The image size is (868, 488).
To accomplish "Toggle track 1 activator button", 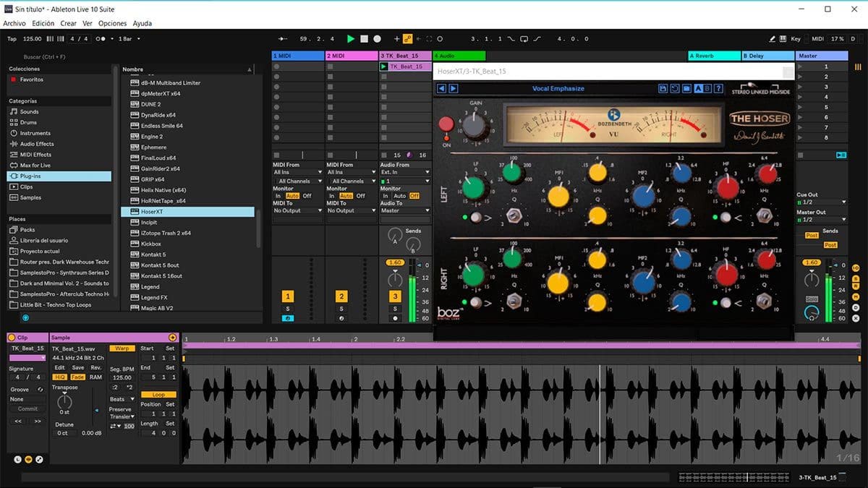I will tap(288, 296).
